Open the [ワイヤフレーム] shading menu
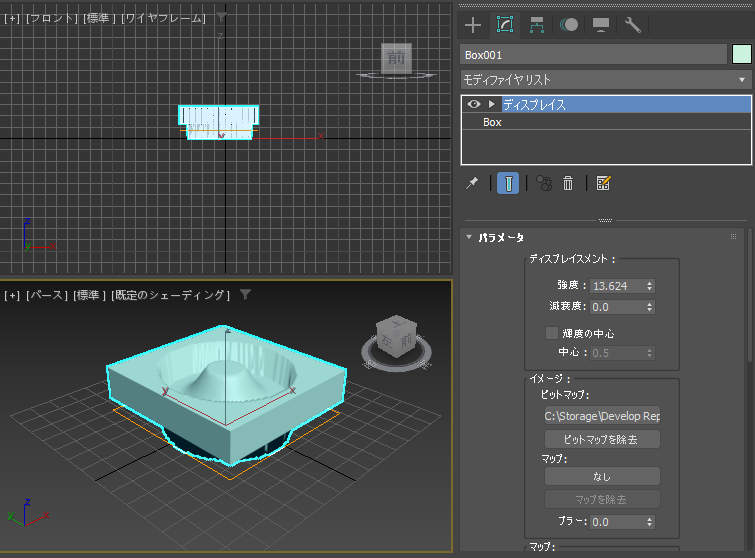Image resolution: width=755 pixels, height=558 pixels. 164,18
